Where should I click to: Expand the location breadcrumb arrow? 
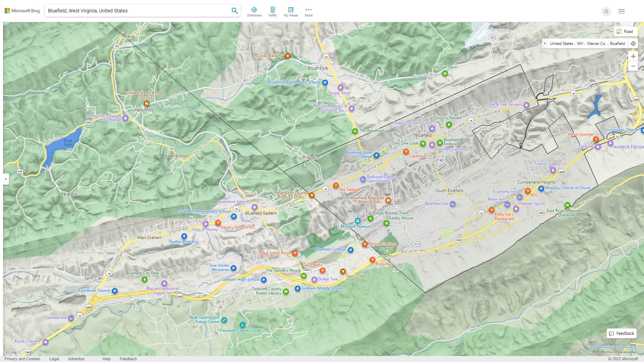[545, 43]
